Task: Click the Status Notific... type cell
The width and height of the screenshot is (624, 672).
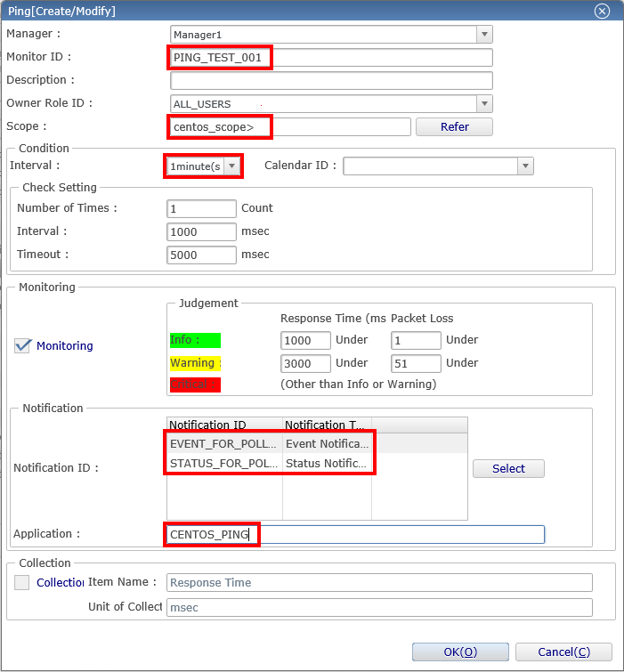Action: pos(327,464)
